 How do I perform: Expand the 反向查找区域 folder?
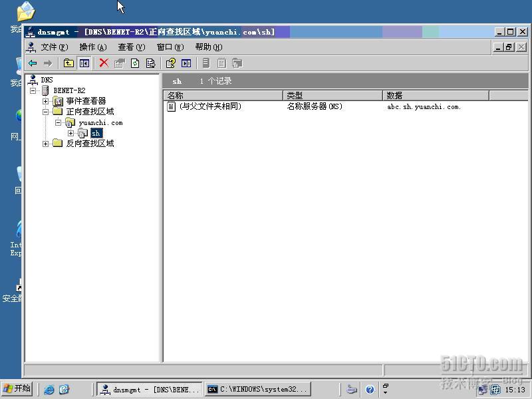[45, 144]
